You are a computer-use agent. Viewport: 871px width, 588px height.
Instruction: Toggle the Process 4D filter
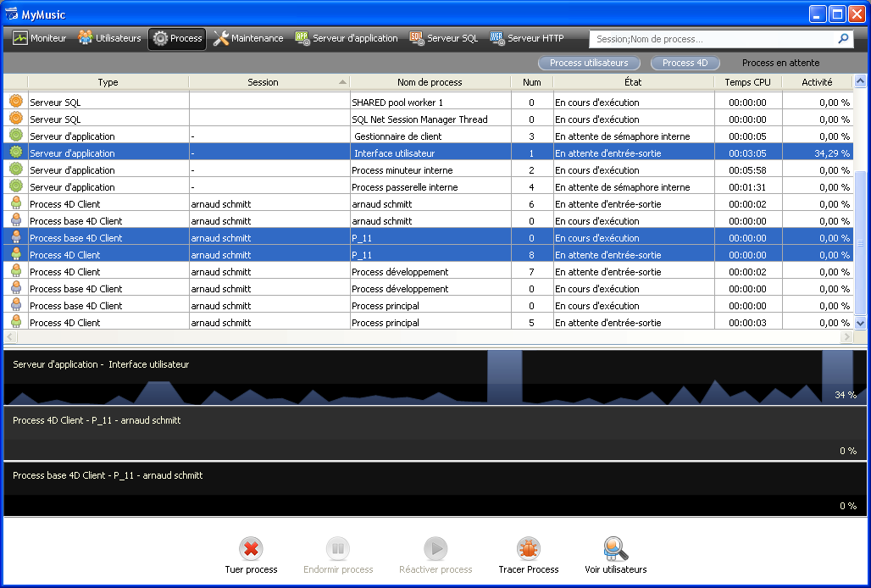[685, 63]
